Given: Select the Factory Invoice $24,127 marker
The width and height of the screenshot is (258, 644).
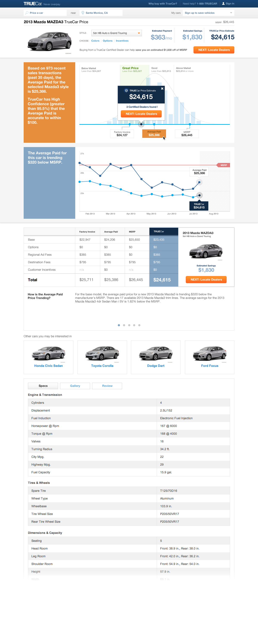Looking at the screenshot, I should (x=122, y=134).
